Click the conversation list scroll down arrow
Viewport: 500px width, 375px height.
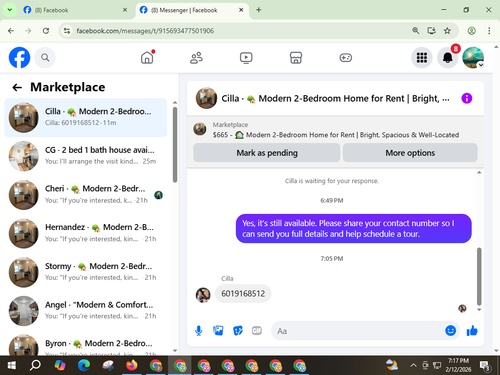coord(175,350)
